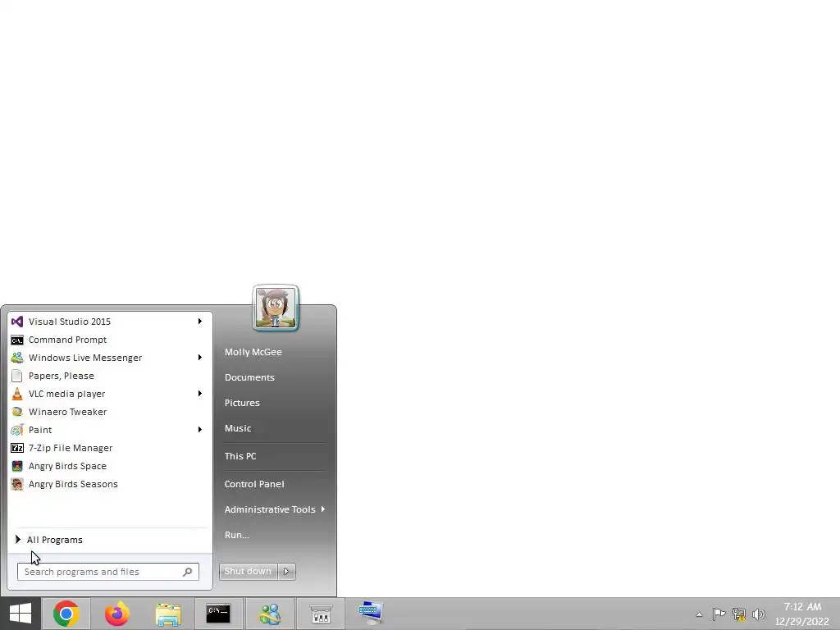
Task: Expand Paint jump list arrow
Action: point(200,430)
